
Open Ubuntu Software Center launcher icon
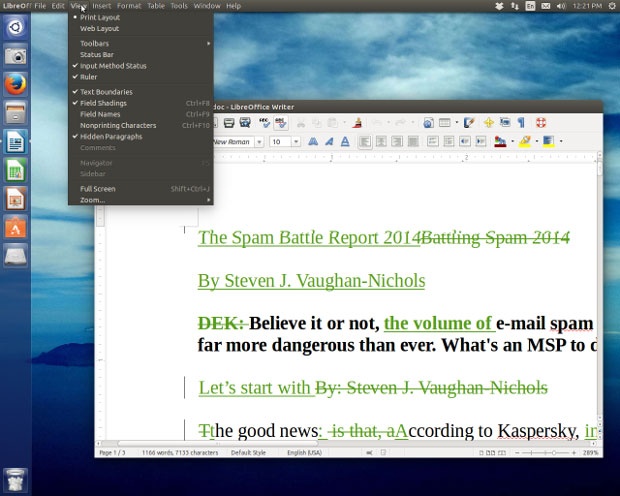pyautogui.click(x=15, y=227)
